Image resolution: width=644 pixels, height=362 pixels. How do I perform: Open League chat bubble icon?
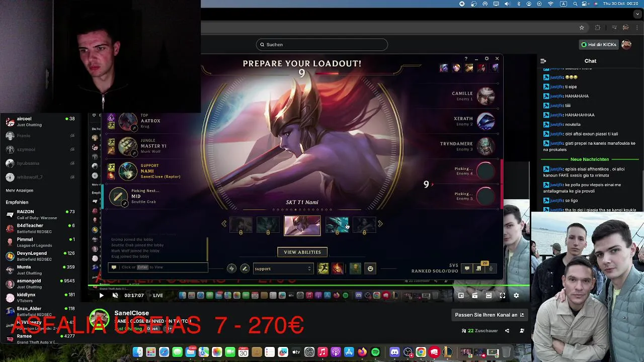click(x=467, y=268)
